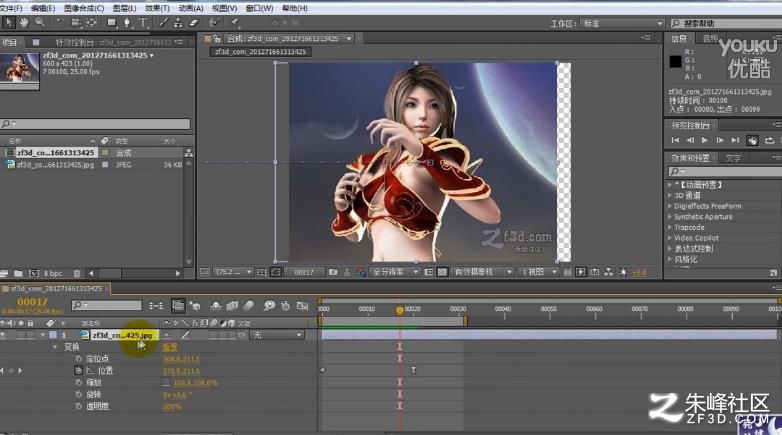
Task: Select the Clone Stamp tool
Action: coord(178,22)
